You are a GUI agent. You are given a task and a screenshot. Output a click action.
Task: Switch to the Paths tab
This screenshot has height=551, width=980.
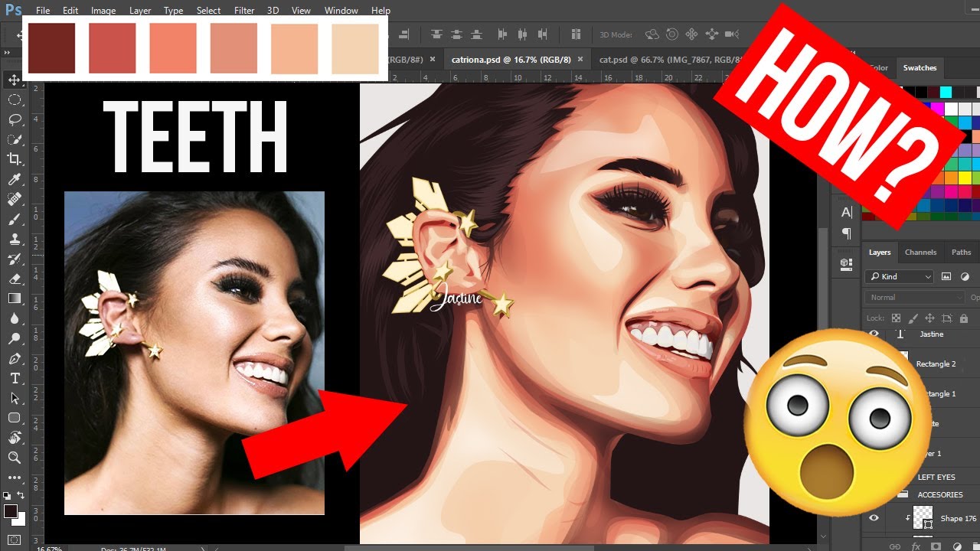tap(961, 252)
